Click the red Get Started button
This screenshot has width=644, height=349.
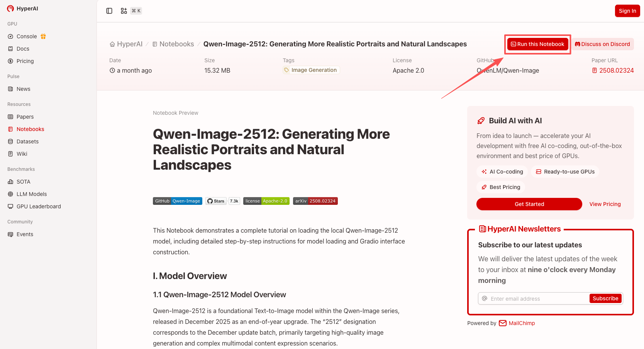529,204
